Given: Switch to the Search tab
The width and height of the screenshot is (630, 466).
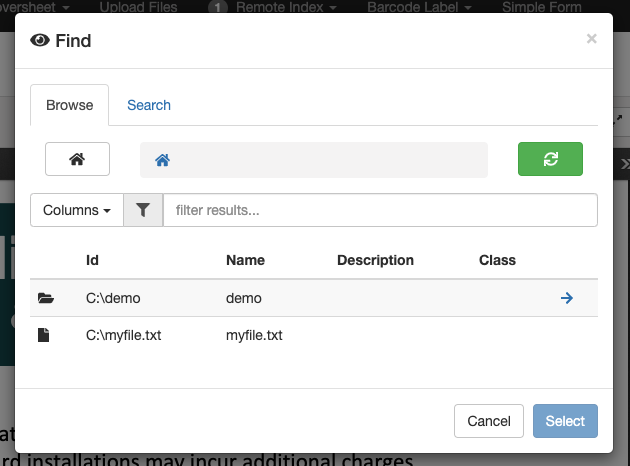Looking at the screenshot, I should (149, 105).
